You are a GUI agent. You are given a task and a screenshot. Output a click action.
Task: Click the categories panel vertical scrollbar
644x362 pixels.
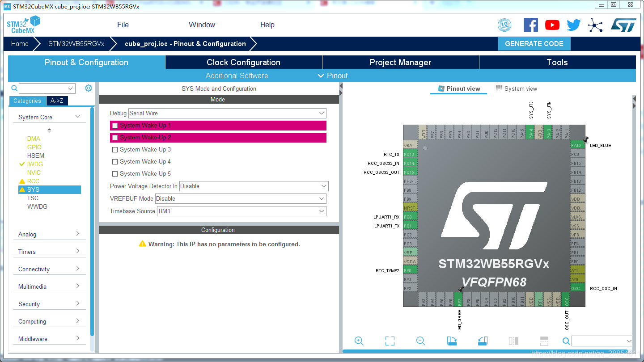[92, 221]
